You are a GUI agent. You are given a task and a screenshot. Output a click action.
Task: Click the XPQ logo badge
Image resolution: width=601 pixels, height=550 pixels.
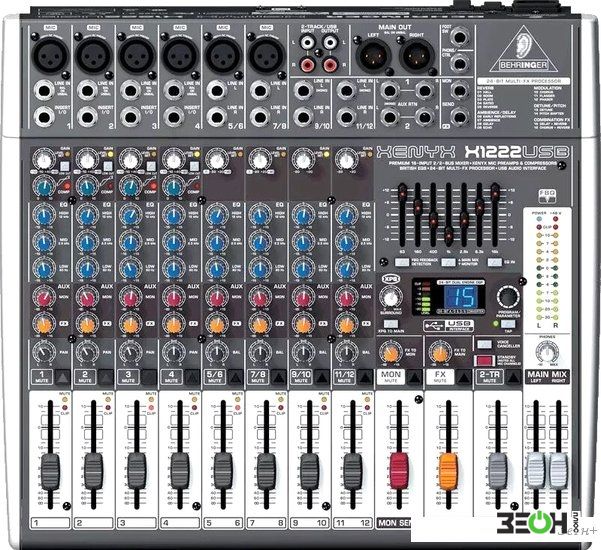click(x=391, y=279)
